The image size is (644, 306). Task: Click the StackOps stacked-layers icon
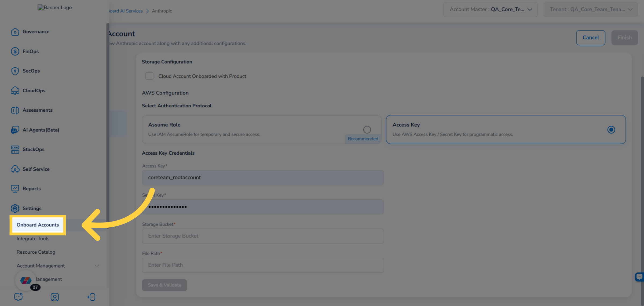(15, 150)
